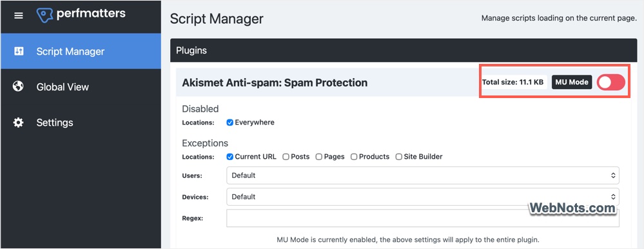
Task: Check the Posts exception checkbox
Action: (286, 157)
